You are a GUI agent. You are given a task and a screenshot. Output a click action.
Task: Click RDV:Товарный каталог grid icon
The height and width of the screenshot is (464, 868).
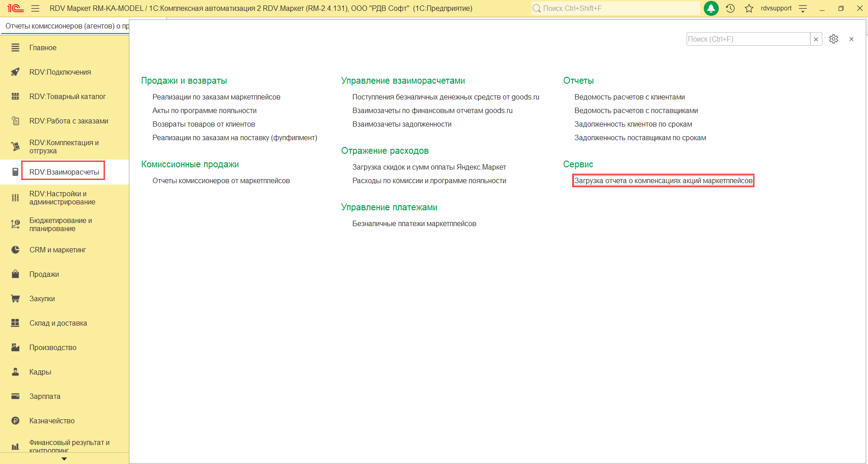[x=15, y=96]
